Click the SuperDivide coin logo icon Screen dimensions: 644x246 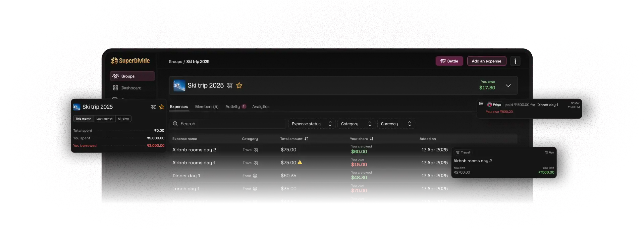pos(114,61)
